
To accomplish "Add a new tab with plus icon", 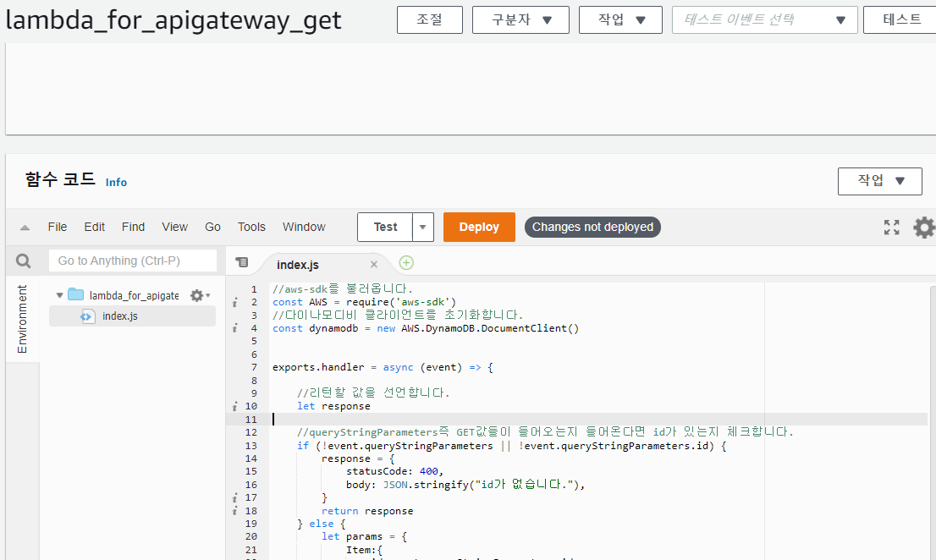I will (x=406, y=262).
